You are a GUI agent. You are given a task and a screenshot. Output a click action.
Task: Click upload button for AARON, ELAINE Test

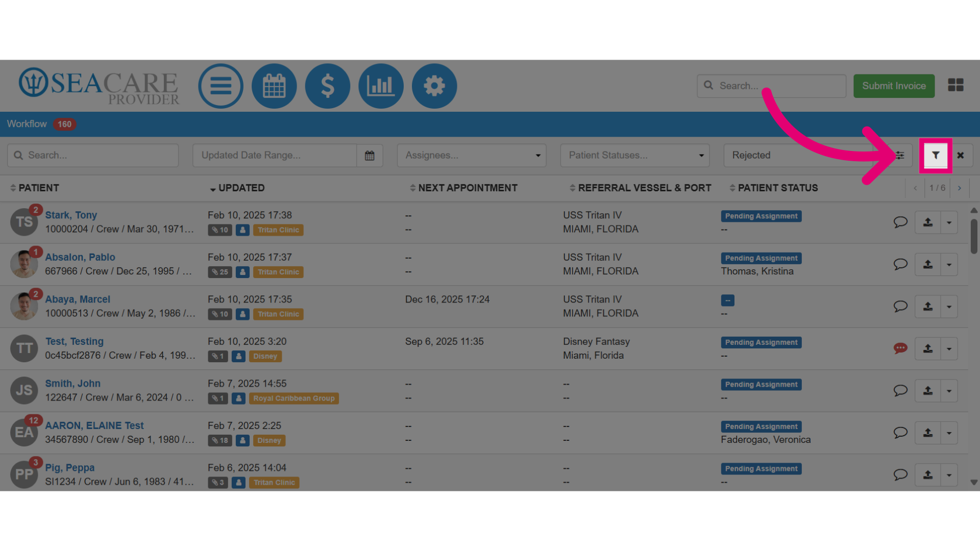pyautogui.click(x=927, y=433)
